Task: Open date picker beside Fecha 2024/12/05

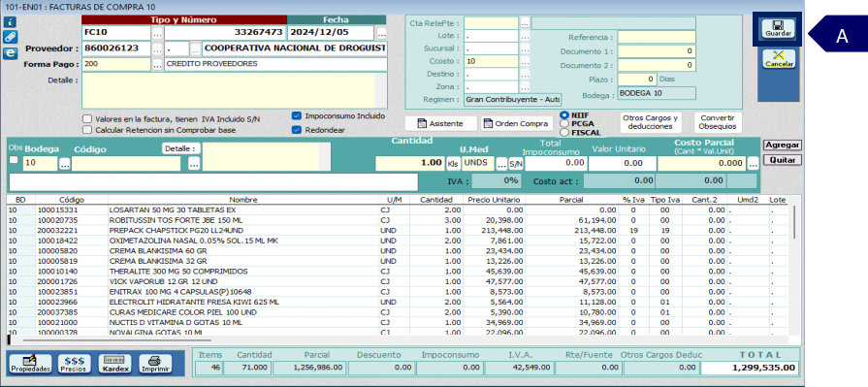Action: [381, 33]
